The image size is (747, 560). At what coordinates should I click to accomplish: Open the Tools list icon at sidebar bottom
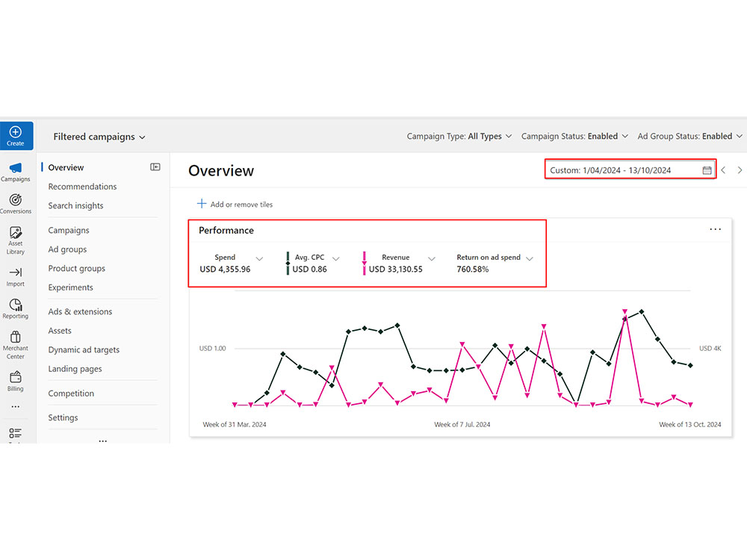coord(15,433)
